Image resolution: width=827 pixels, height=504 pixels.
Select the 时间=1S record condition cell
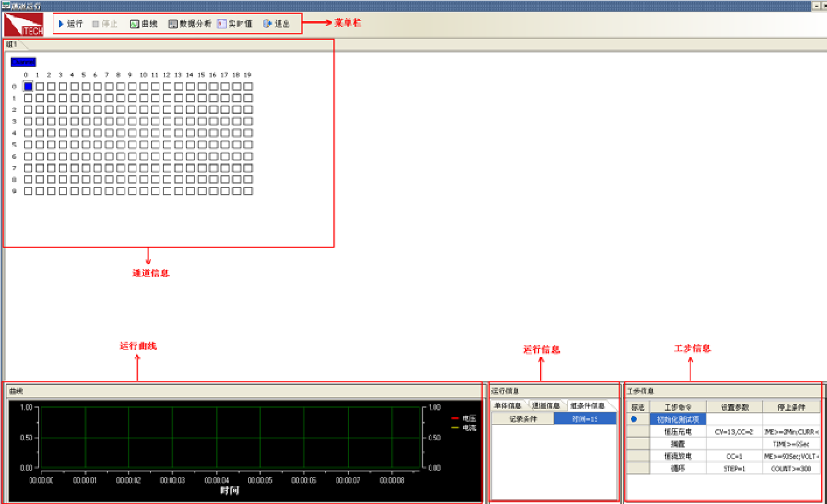tap(585, 418)
